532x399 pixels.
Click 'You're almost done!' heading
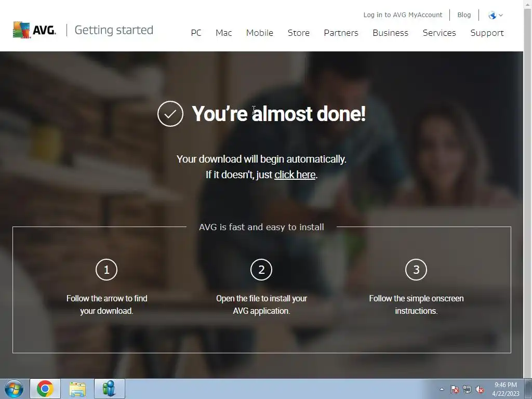click(x=278, y=113)
